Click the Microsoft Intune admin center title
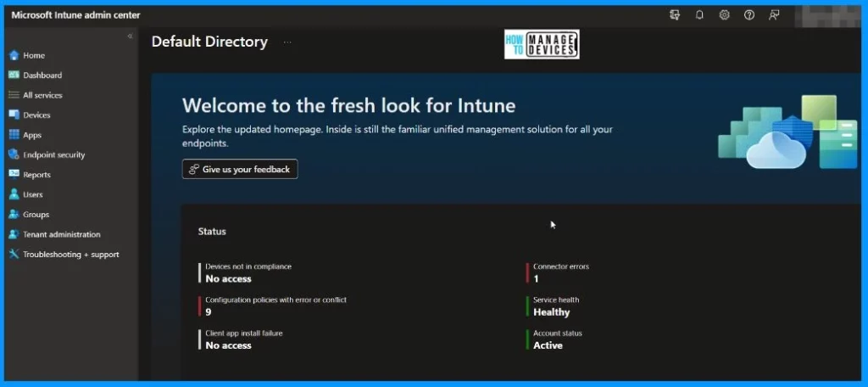Screen dimensions: 868x387 coord(75,15)
